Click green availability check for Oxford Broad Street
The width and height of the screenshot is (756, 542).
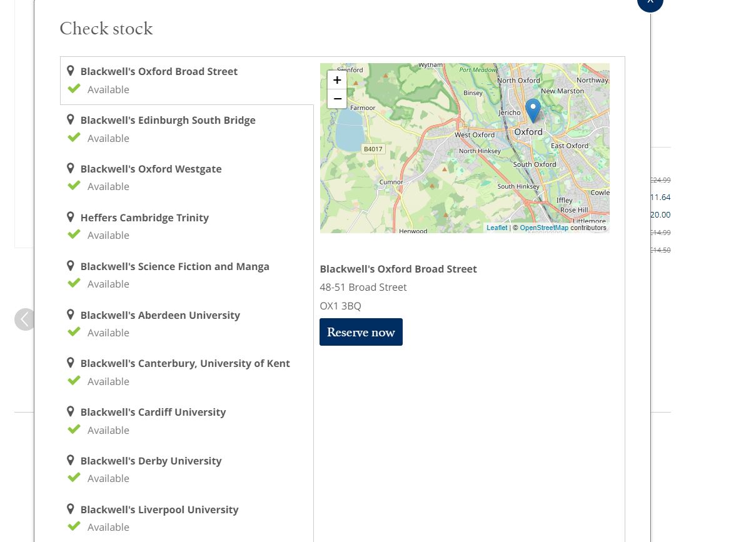coord(74,89)
